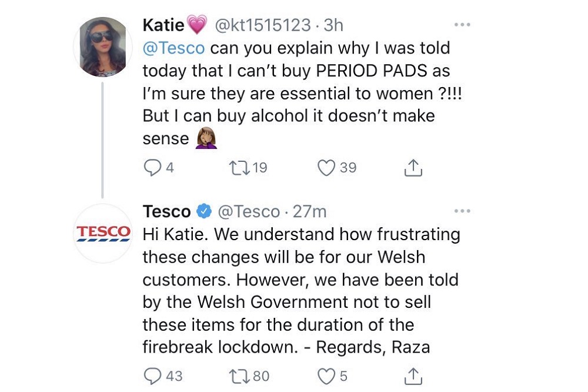Open the 3h timestamp on Katie's tweet

coord(333,25)
